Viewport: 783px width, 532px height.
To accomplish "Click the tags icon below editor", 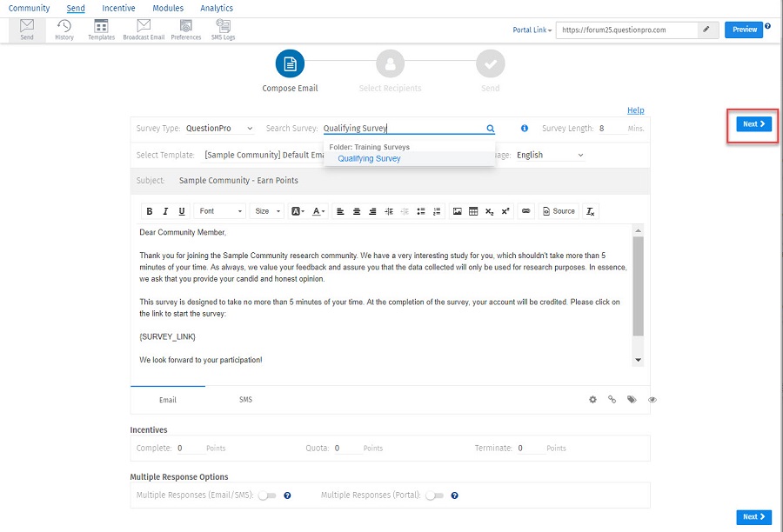I will [x=632, y=400].
